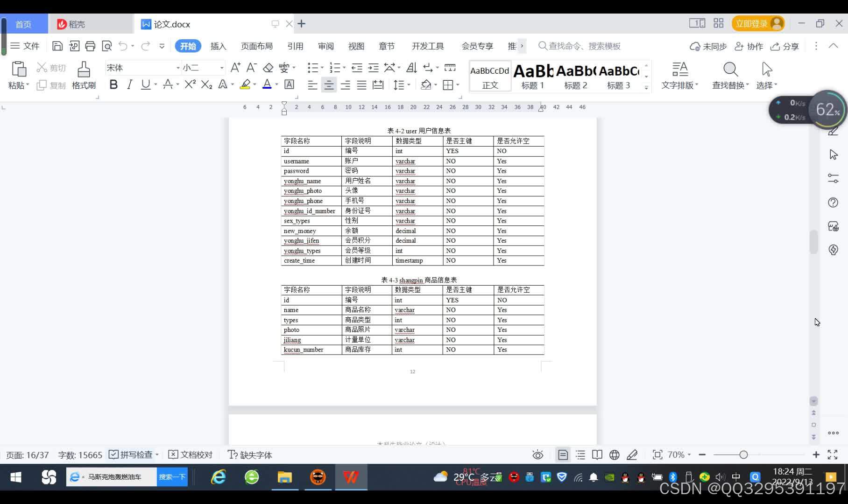Click the highlight color swatch
This screenshot has height=504, width=848.
pos(245,84)
